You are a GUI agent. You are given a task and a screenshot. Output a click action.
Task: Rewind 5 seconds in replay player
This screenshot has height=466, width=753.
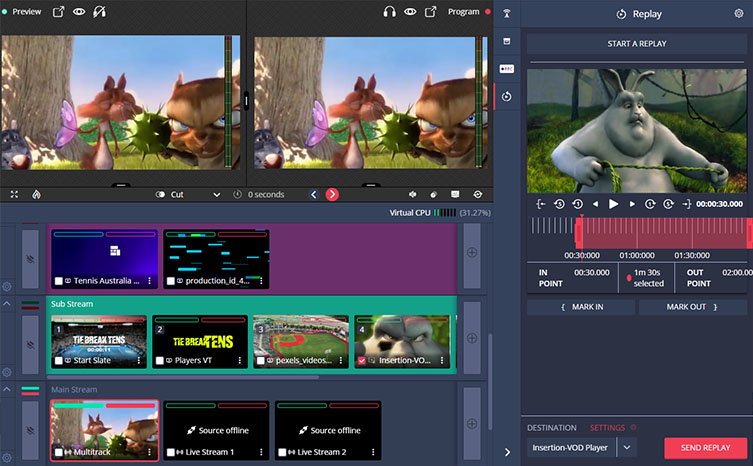click(x=559, y=204)
